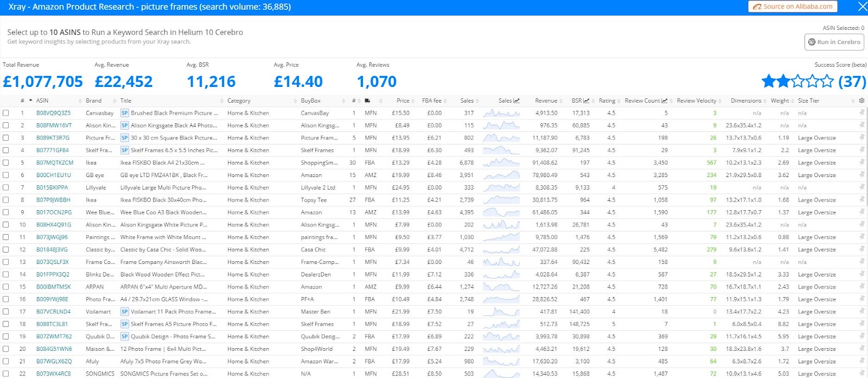Sort using the Price column arrows
The image size is (868, 378).
[413, 100]
